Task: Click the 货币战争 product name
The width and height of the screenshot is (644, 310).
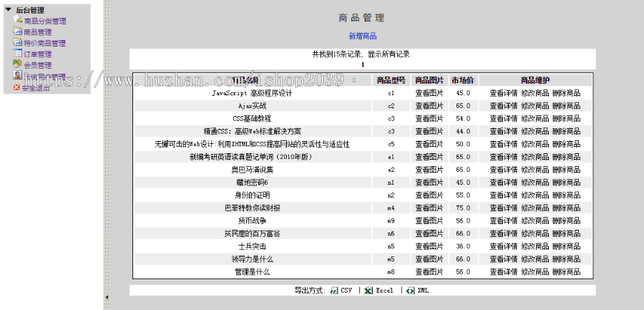Action: pyautogui.click(x=252, y=221)
